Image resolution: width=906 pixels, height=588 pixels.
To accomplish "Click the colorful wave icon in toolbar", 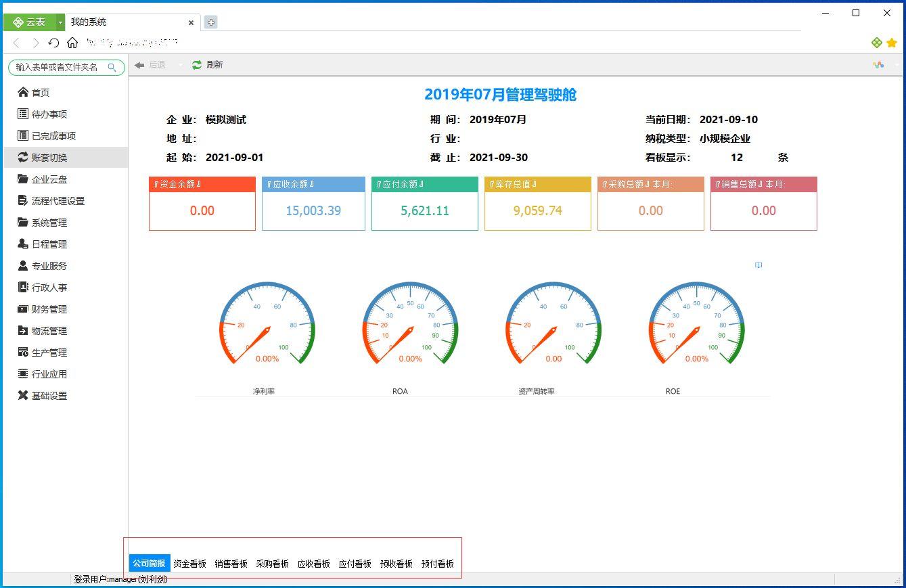I will (878, 65).
